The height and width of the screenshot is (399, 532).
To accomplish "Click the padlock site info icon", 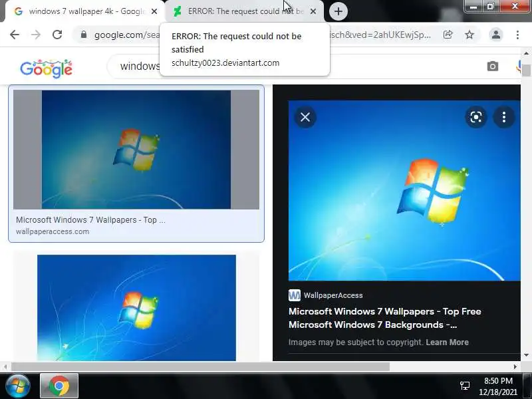I will [x=84, y=35].
